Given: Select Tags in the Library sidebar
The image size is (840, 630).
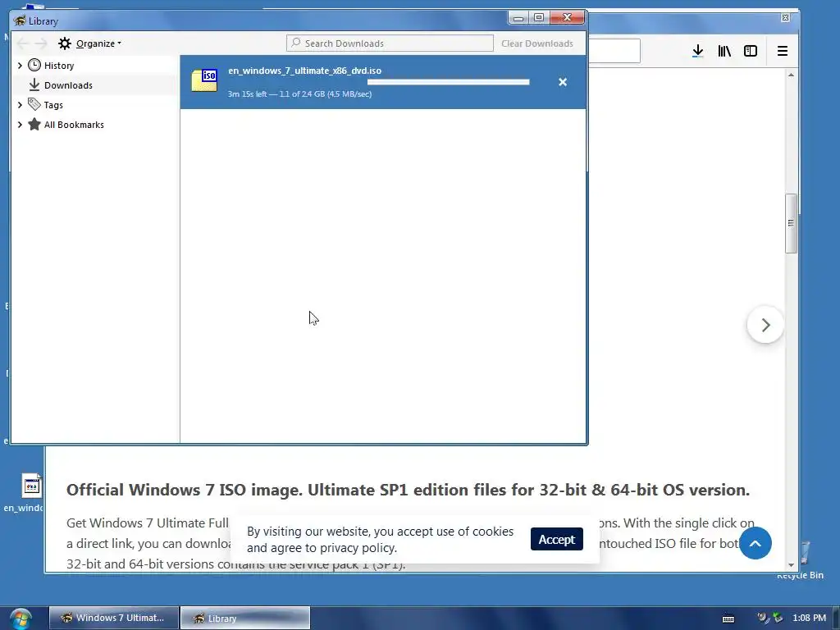Looking at the screenshot, I should 53,105.
